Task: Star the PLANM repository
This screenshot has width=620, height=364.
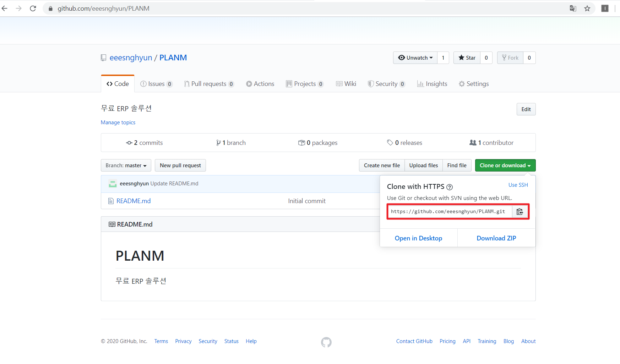Action: tap(467, 58)
